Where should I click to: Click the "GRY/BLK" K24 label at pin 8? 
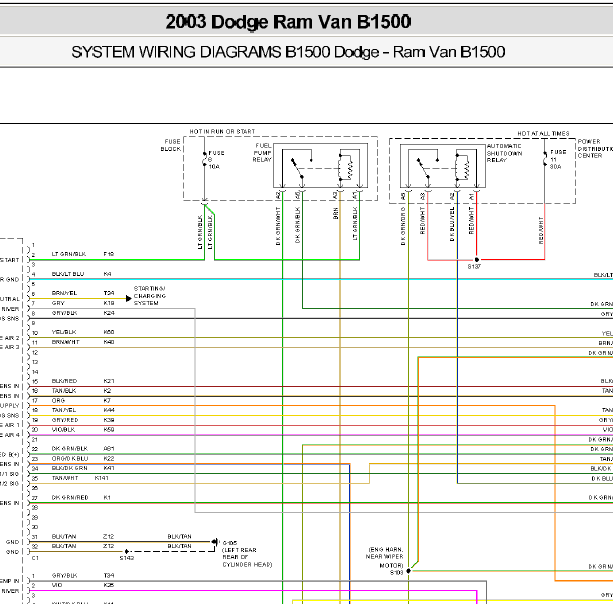pyautogui.click(x=64, y=313)
